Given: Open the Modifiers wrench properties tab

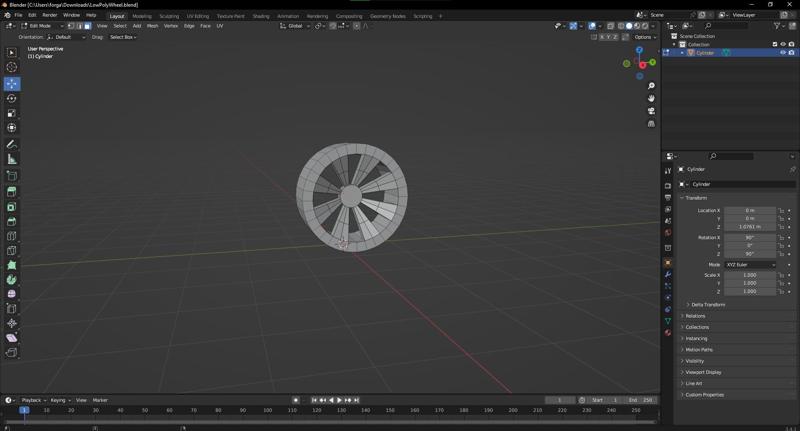Looking at the screenshot, I should click(x=668, y=274).
